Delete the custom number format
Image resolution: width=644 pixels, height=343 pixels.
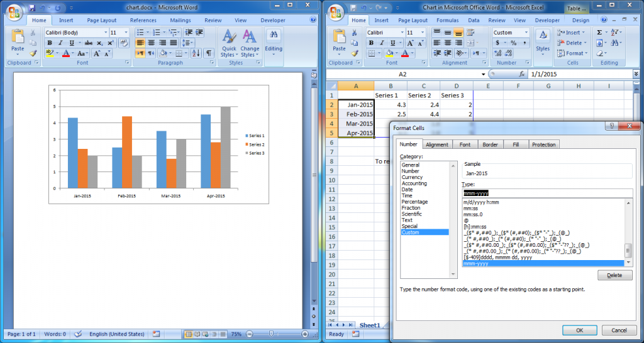point(615,275)
